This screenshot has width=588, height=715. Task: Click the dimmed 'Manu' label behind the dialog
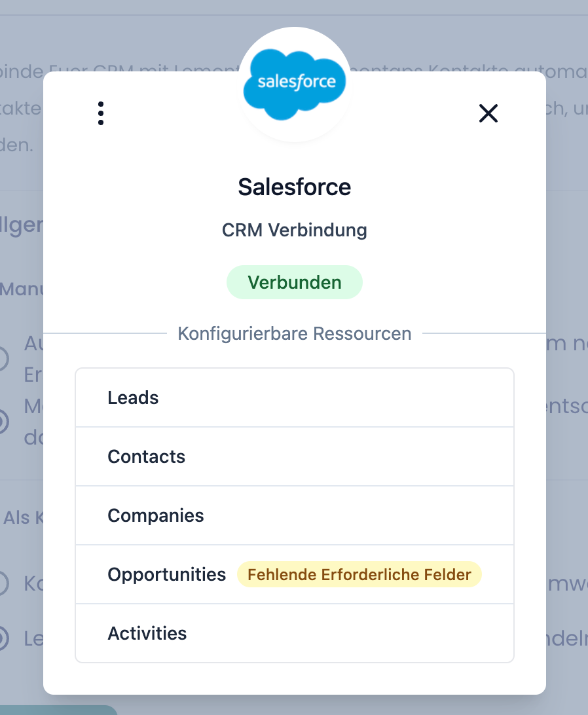pos(21,288)
